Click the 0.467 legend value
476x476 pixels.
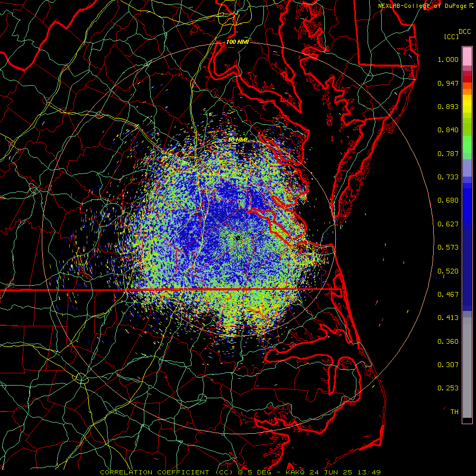click(448, 295)
